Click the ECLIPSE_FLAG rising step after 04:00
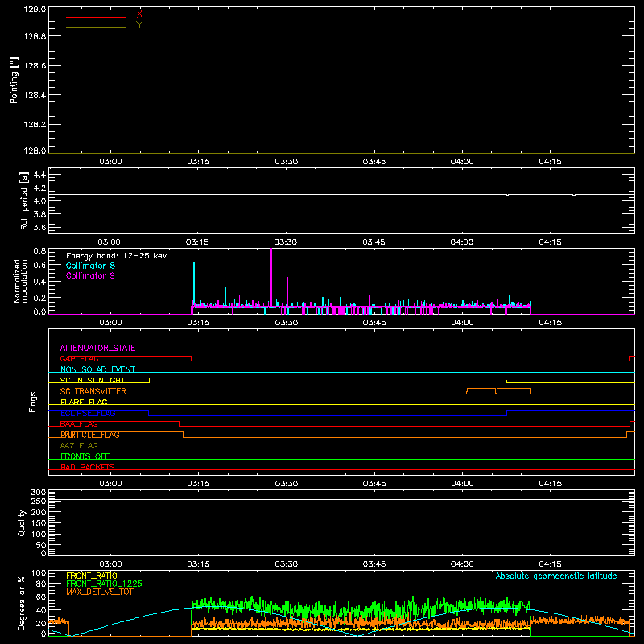The image size is (644, 644). click(507, 413)
